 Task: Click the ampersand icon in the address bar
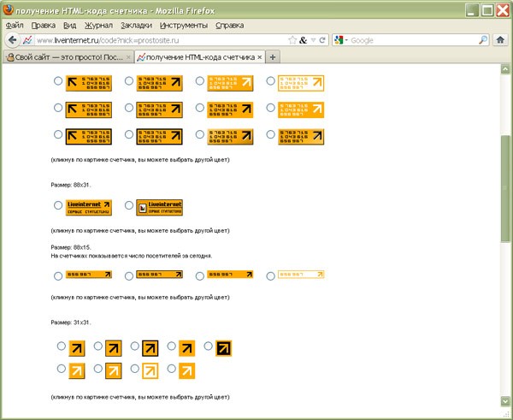pyautogui.click(x=303, y=40)
